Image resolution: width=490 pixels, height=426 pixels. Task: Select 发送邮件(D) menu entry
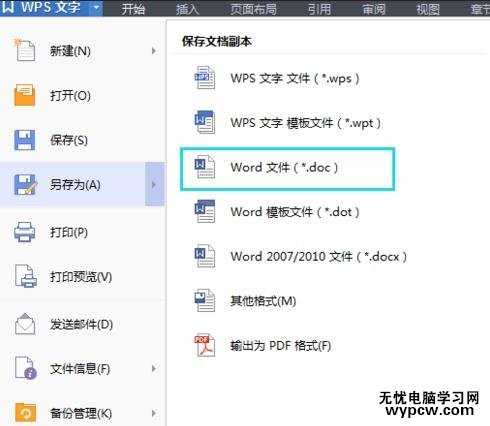[82, 324]
